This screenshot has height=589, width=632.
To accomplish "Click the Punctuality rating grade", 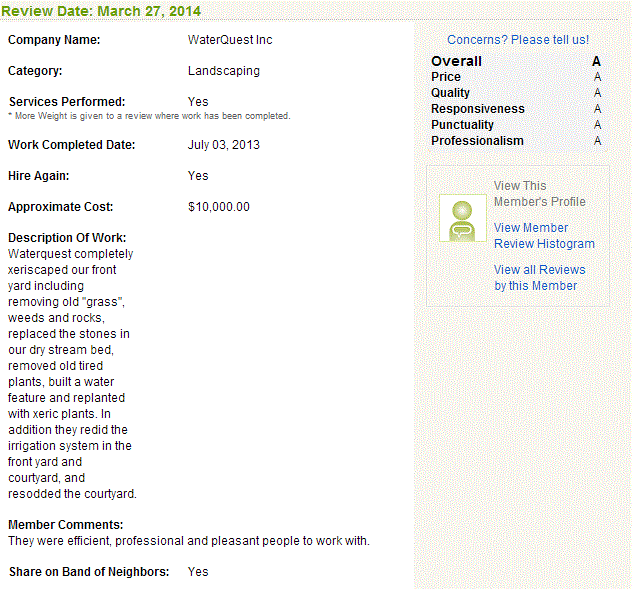I will tap(597, 125).
